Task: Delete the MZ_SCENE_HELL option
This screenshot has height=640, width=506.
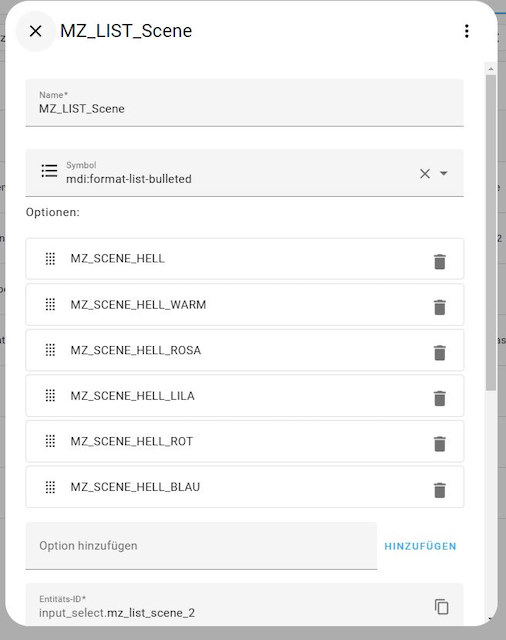Action: click(x=439, y=262)
